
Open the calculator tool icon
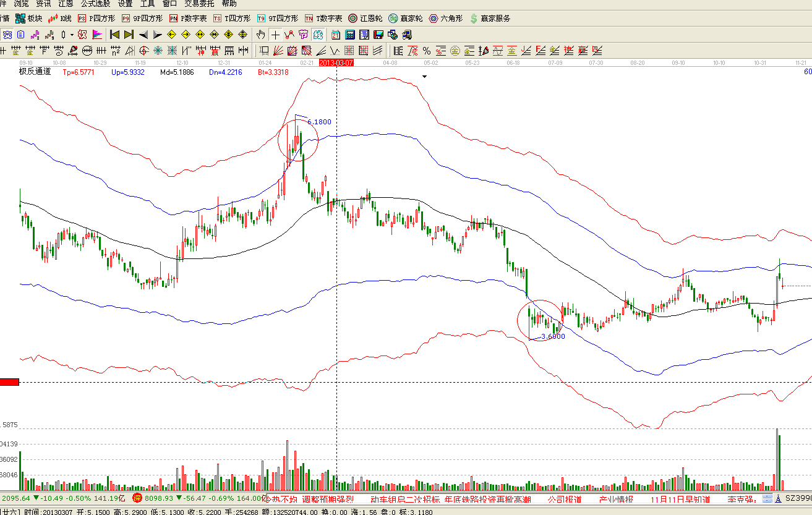click(349, 35)
